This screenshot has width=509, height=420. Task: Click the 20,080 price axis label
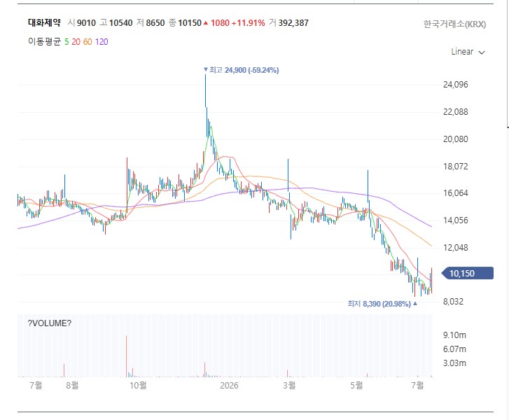pyautogui.click(x=456, y=139)
